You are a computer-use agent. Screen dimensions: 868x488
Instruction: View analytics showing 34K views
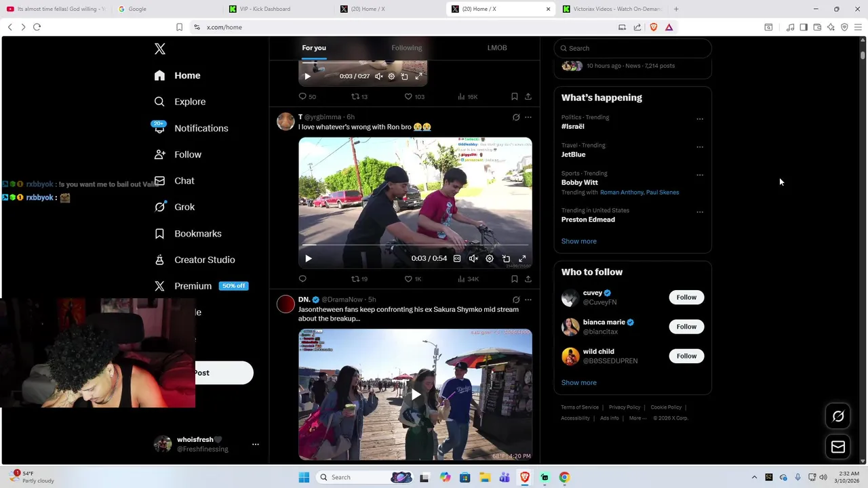pos(468,279)
